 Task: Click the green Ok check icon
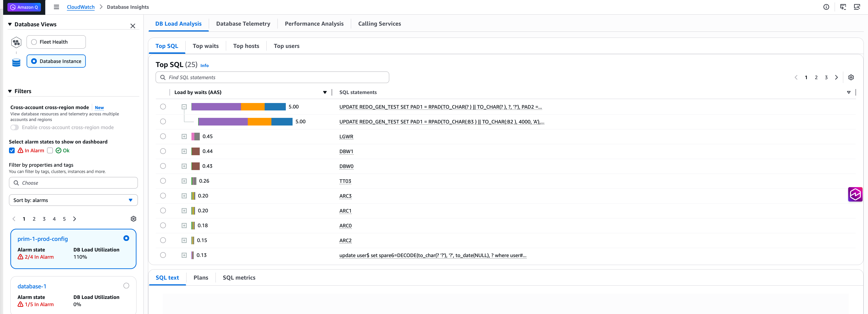59,150
